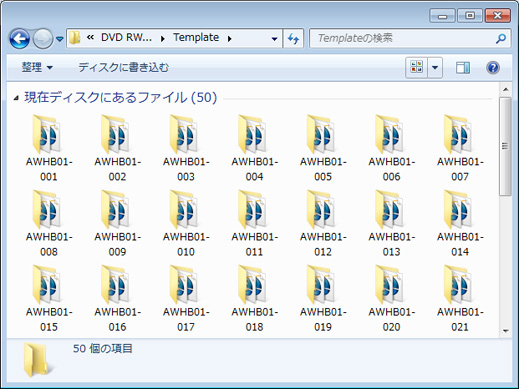
Task: Choose folder AWHB01-015
Action: [49, 298]
